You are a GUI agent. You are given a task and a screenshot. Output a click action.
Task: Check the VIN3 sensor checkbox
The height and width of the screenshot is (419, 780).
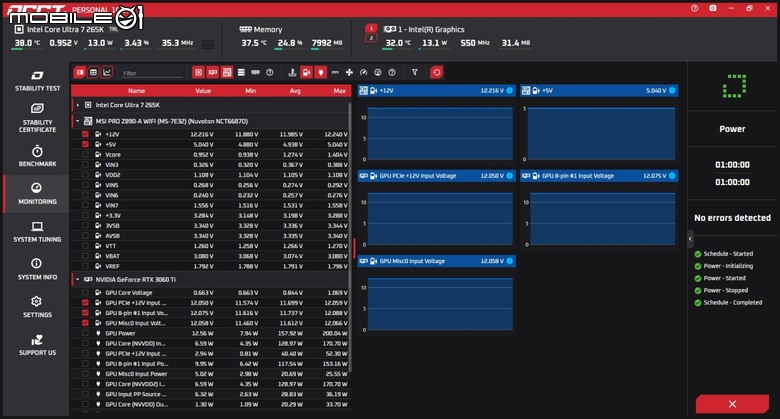85,165
